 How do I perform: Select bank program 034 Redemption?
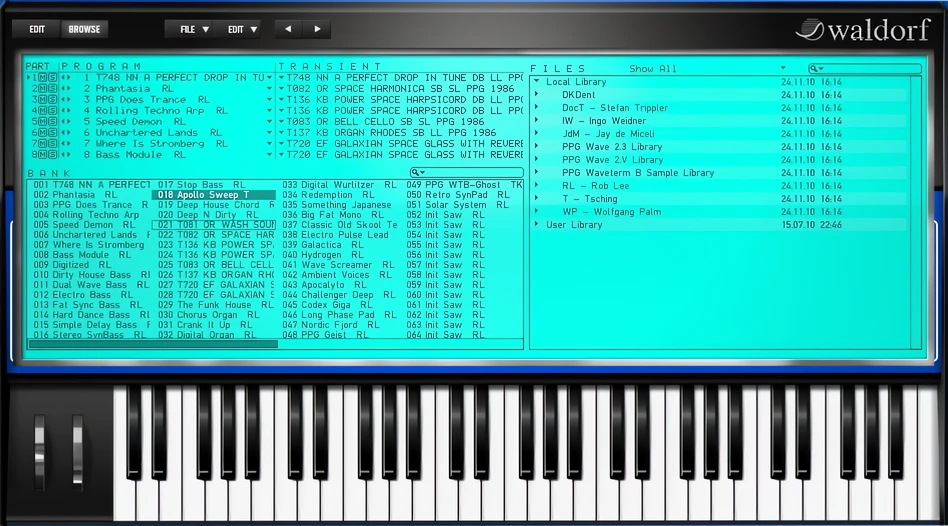click(x=328, y=195)
